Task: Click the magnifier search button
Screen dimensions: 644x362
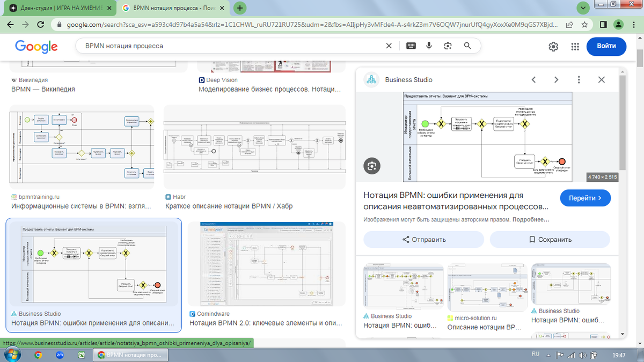Action: (467, 46)
